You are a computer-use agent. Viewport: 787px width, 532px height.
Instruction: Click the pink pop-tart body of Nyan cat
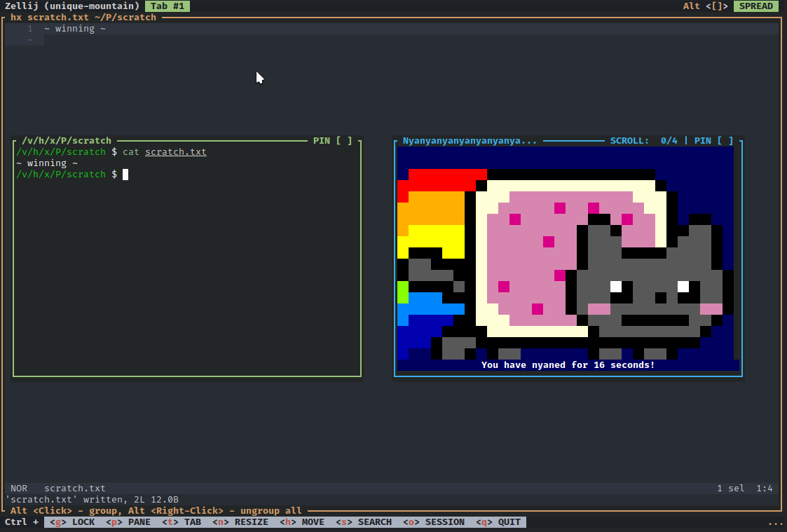[x=532, y=261]
